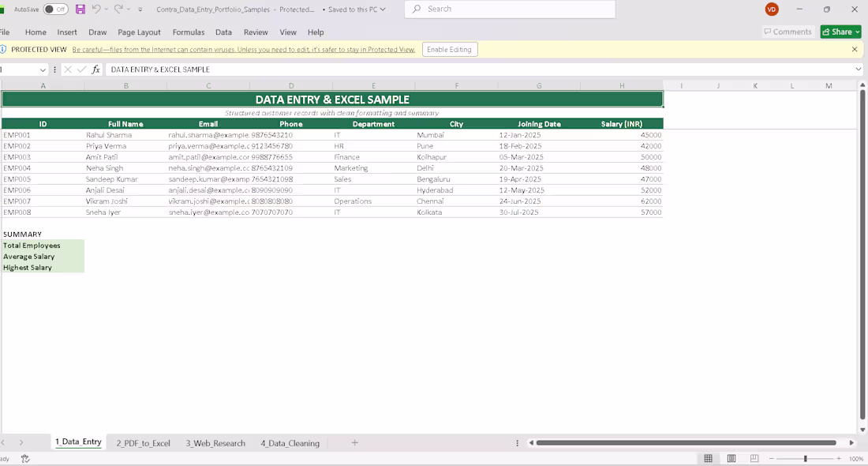Click the Redo arrow icon
The height and width of the screenshot is (466, 868).
point(118,9)
